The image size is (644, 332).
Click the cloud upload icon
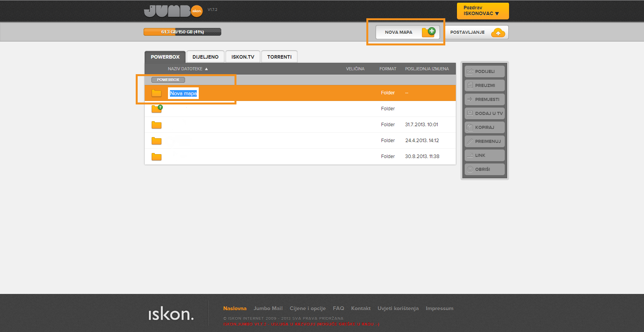click(498, 33)
